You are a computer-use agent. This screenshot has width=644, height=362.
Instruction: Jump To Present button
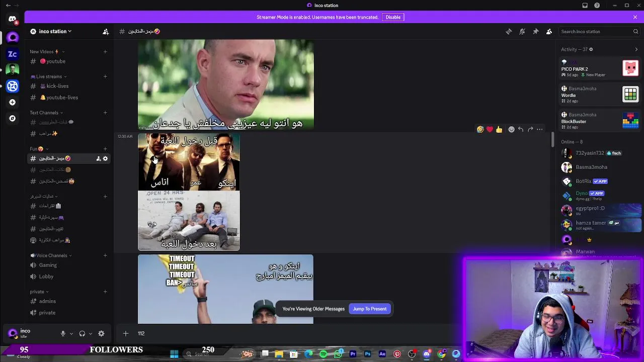[370, 309]
